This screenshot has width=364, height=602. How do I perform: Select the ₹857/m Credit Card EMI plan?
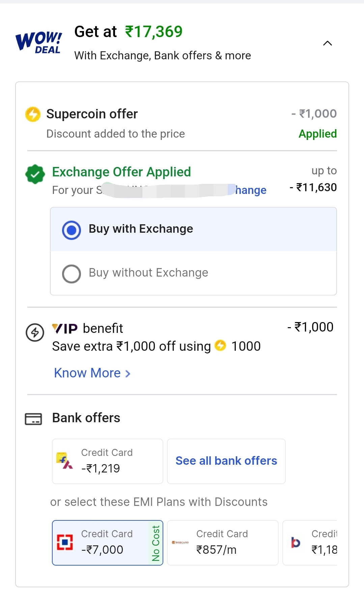pyautogui.click(x=223, y=542)
